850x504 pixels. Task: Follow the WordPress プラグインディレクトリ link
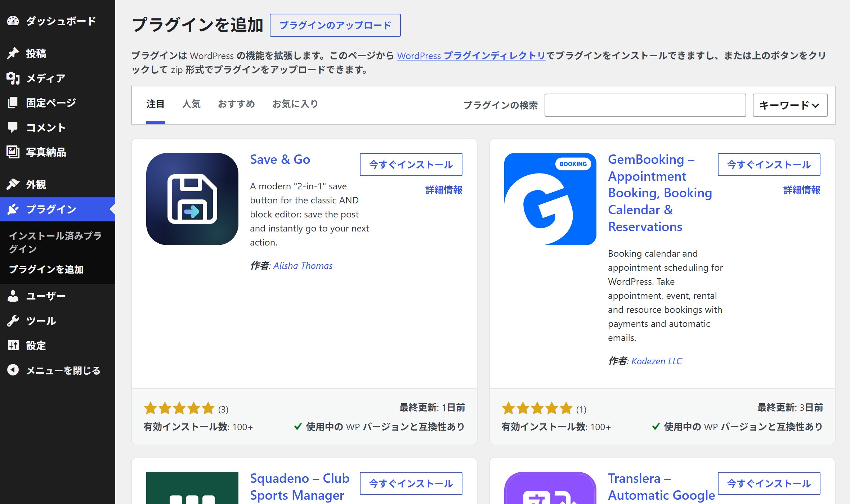coord(471,56)
